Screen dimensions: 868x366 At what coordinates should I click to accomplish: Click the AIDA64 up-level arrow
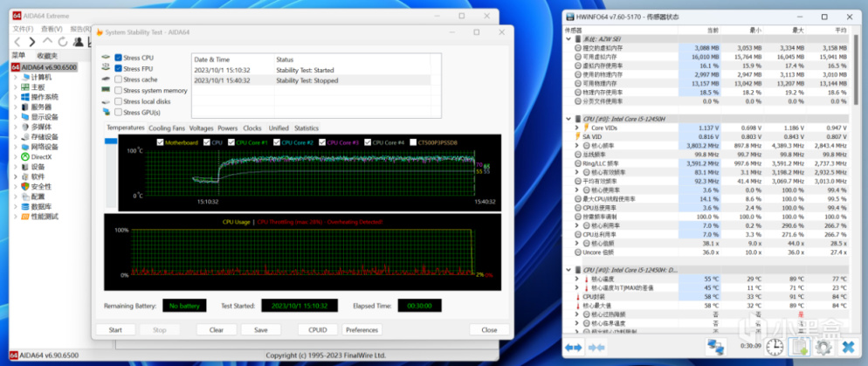(48, 42)
